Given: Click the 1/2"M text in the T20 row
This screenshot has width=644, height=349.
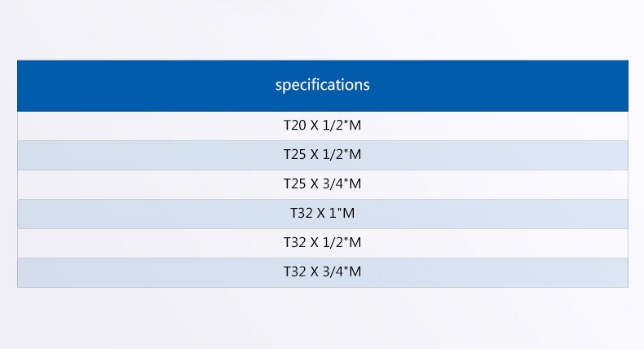Looking at the screenshot, I should pyautogui.click(x=342, y=125).
